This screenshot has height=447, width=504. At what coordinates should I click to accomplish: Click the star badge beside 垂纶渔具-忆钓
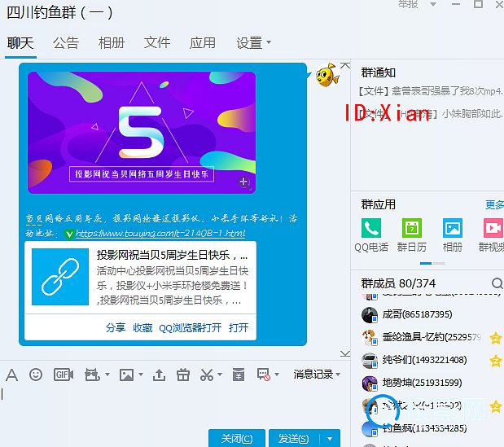[x=495, y=338]
